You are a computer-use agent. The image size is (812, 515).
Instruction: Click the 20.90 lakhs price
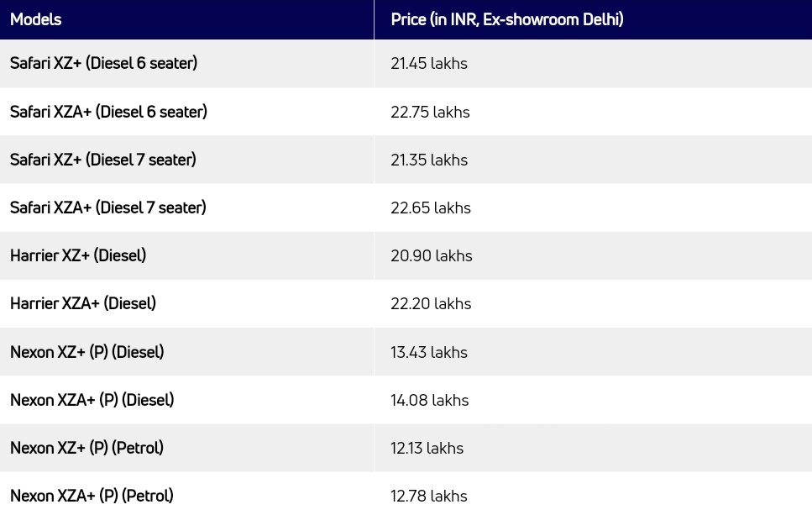(432, 255)
